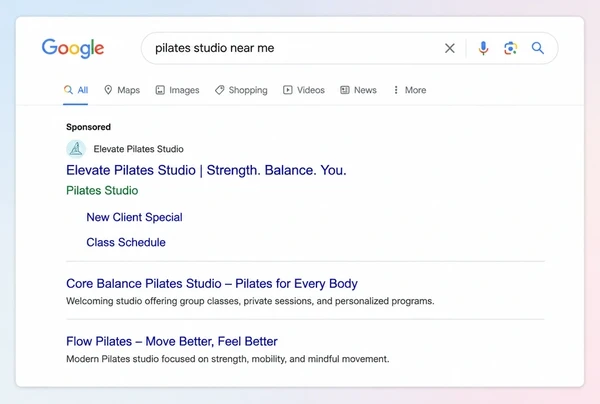Open the New Client Special sitelink

[x=134, y=217]
